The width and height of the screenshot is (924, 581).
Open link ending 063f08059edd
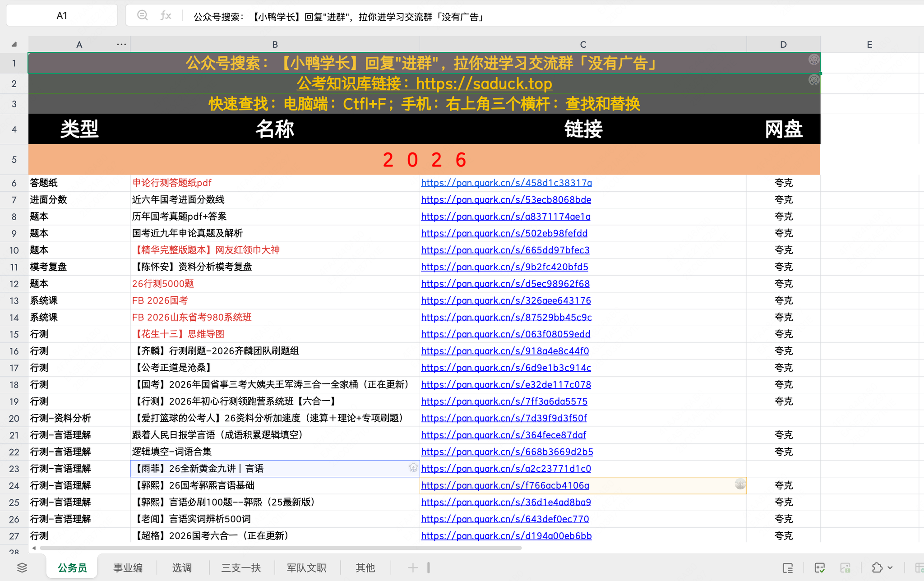pos(505,334)
